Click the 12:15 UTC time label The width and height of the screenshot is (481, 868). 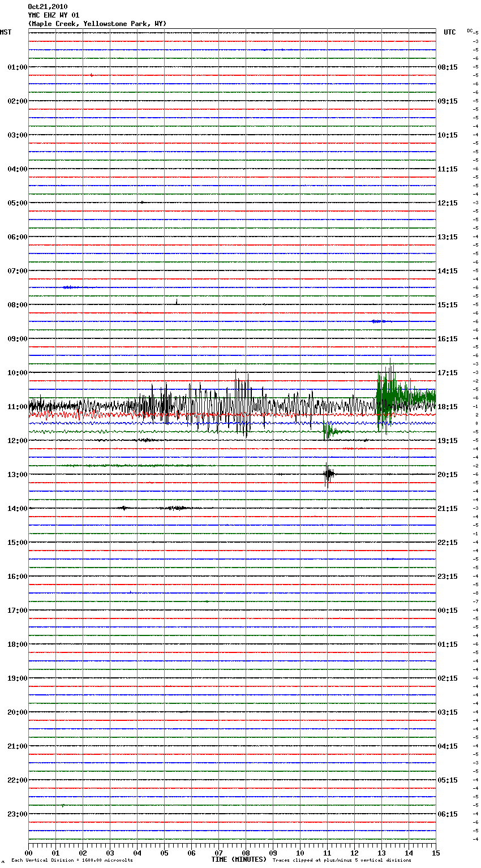[448, 203]
